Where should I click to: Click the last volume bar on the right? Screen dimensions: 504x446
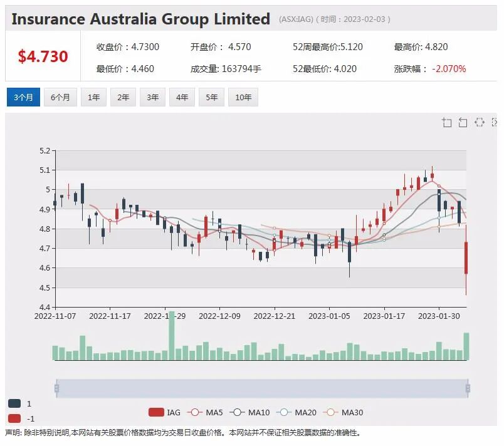pyautogui.click(x=466, y=346)
